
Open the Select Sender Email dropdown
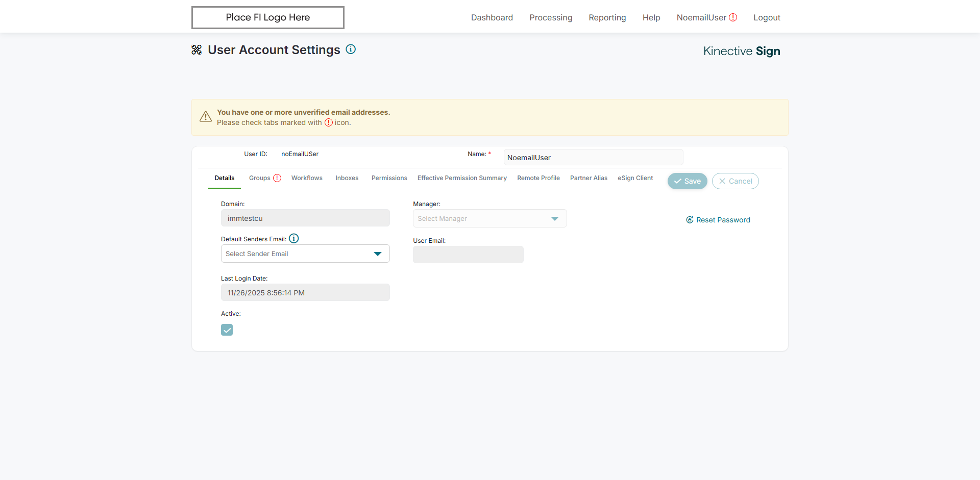(x=305, y=254)
